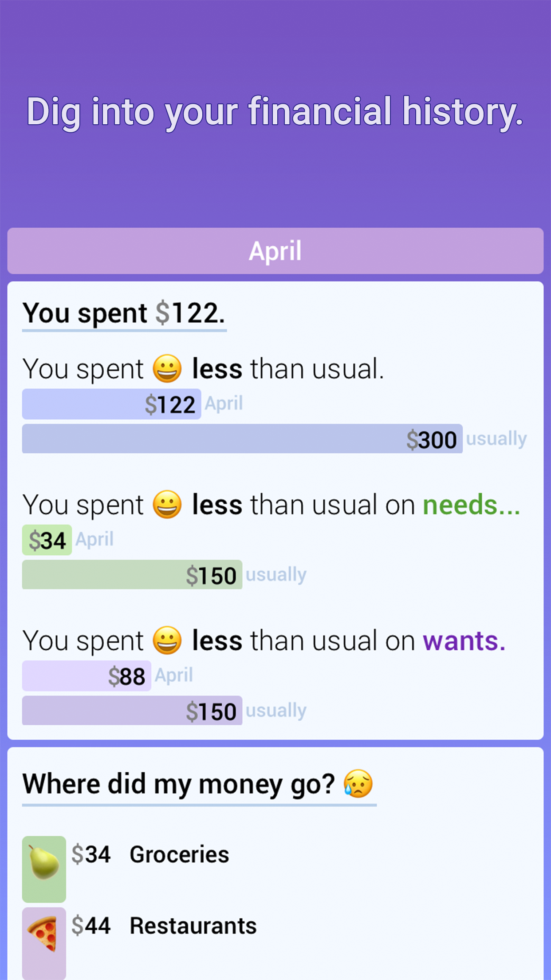
Task: Tap the green 'needs...' link
Action: click(x=471, y=505)
